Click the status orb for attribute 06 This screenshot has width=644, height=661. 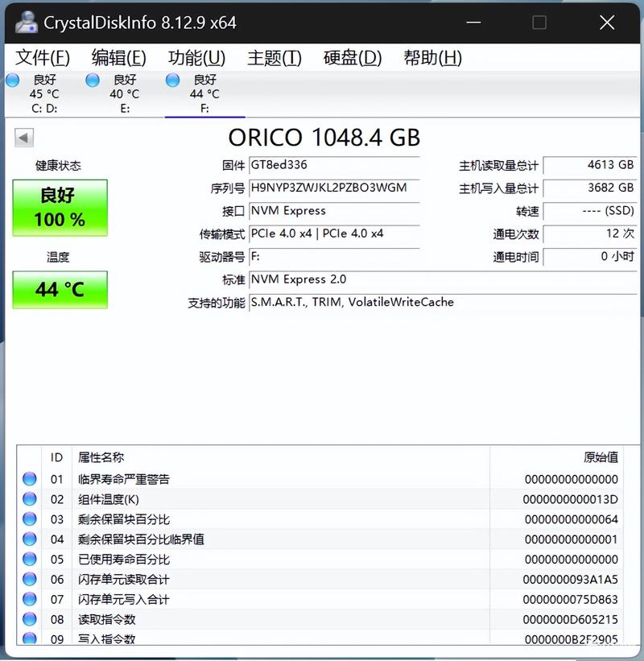coord(30,579)
